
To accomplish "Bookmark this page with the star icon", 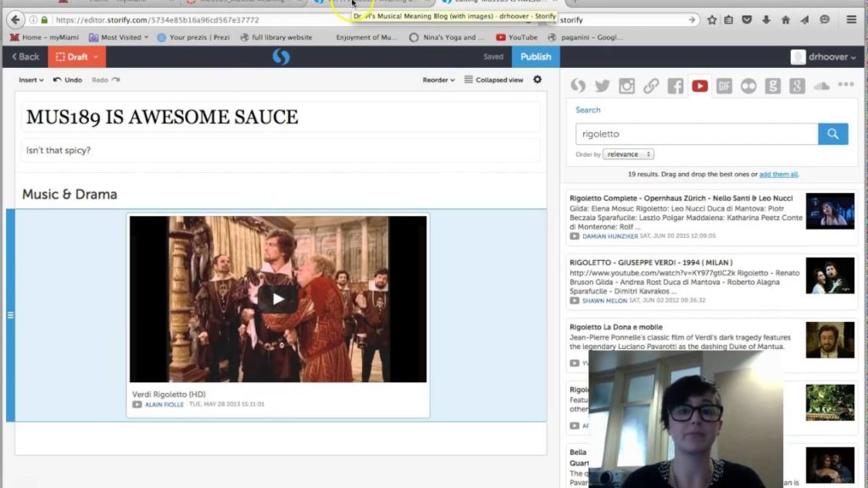I will tap(712, 20).
